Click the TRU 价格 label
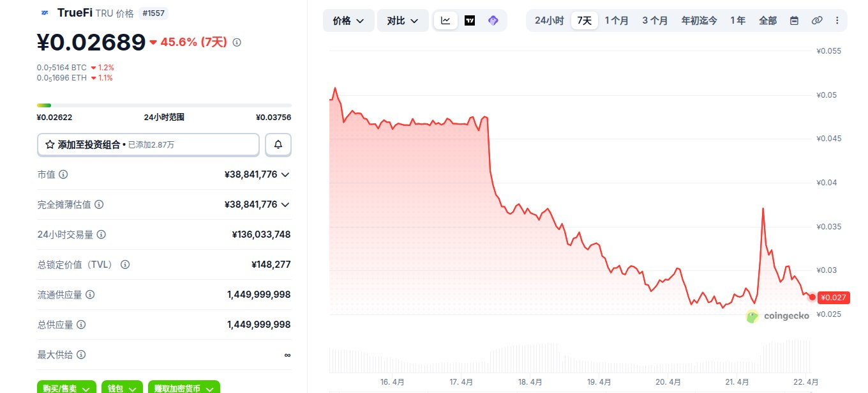868x393 pixels. coord(115,13)
